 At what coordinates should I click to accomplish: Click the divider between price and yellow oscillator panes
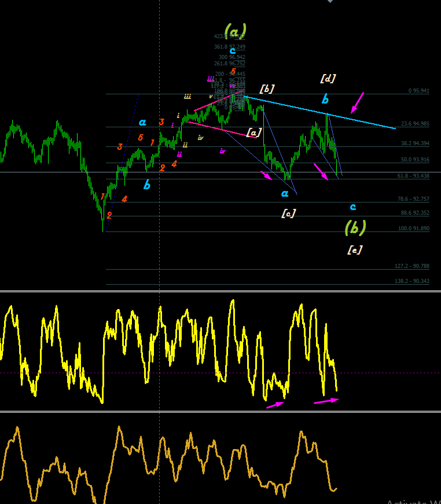220,292
